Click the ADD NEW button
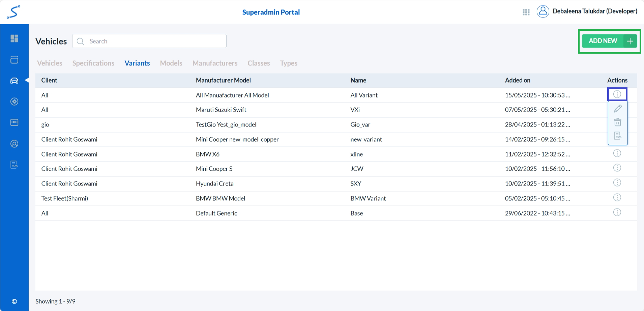The height and width of the screenshot is (311, 644). pos(609,41)
